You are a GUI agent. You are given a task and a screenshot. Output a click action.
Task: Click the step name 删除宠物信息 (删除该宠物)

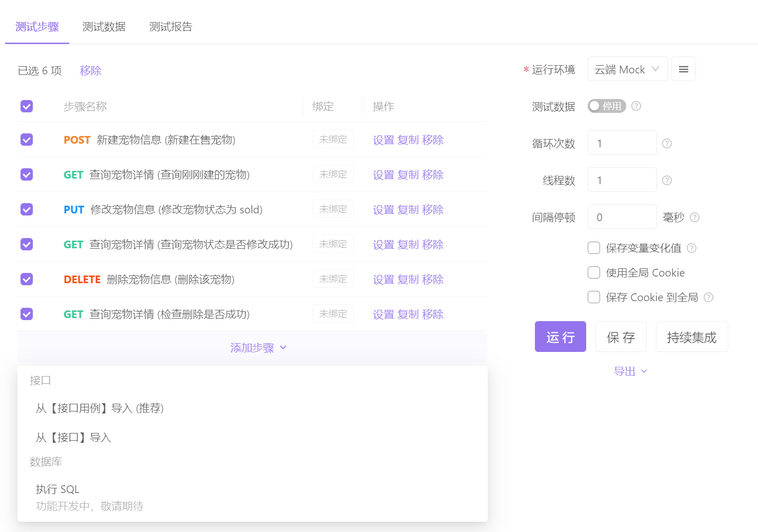[x=171, y=280]
